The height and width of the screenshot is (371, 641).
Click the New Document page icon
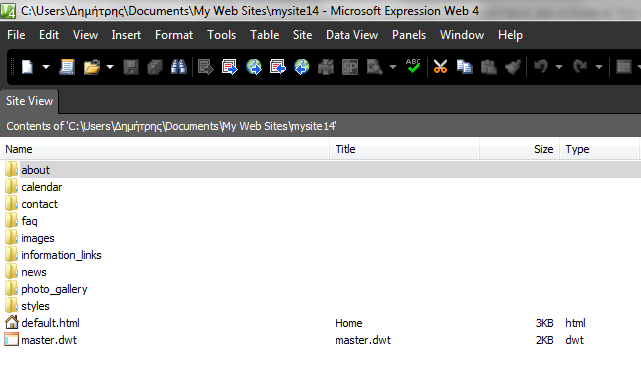[27, 67]
